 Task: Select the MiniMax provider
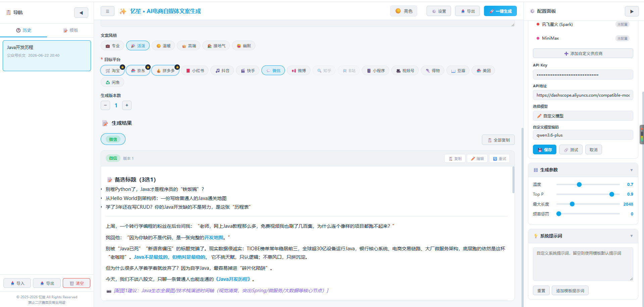coord(583,38)
